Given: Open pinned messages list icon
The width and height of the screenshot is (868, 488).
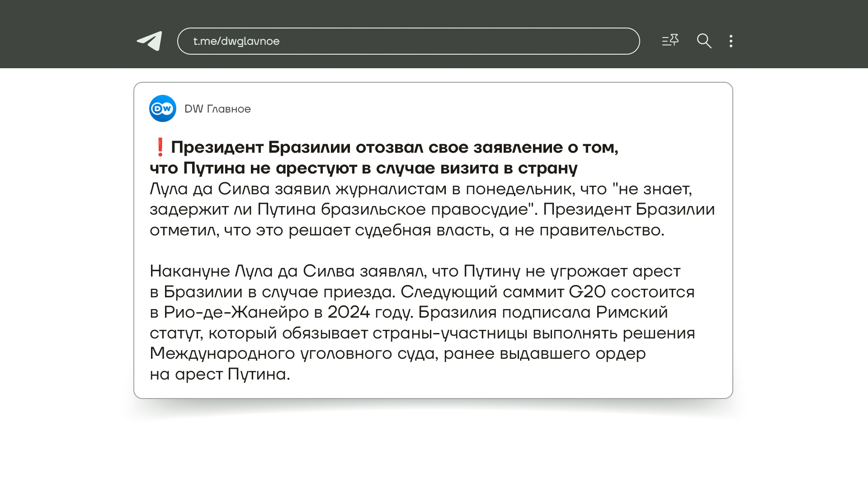Looking at the screenshot, I should [x=670, y=41].
